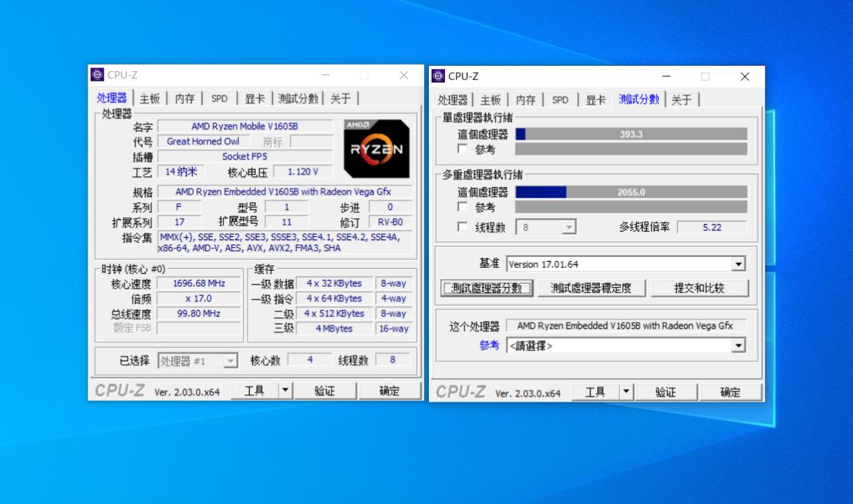Open the SPD tab in right window

click(559, 99)
